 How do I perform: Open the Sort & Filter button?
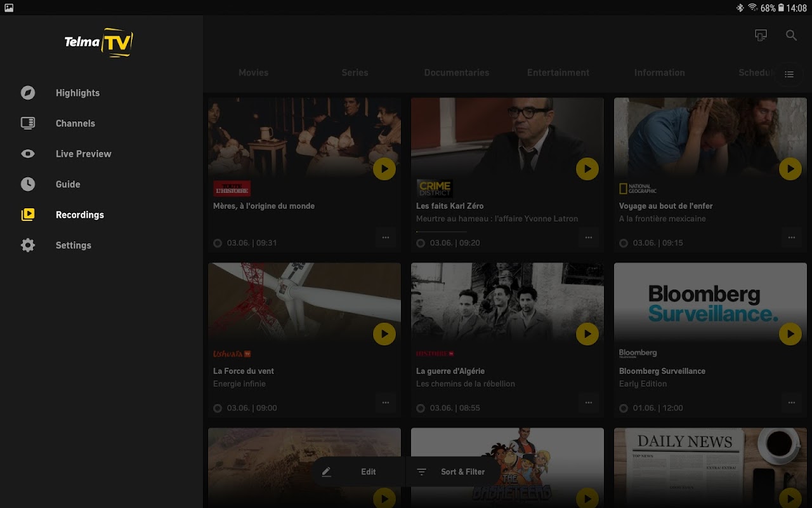coord(453,472)
